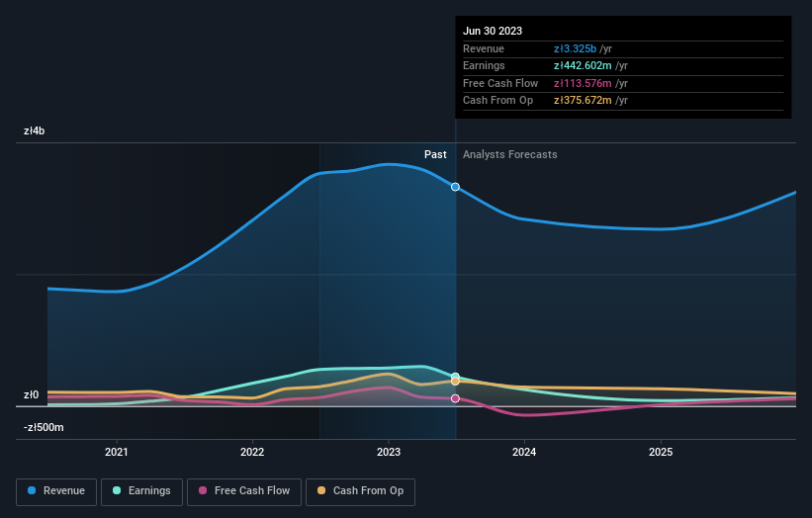Click the 2024 x-axis label

pyautogui.click(x=524, y=452)
